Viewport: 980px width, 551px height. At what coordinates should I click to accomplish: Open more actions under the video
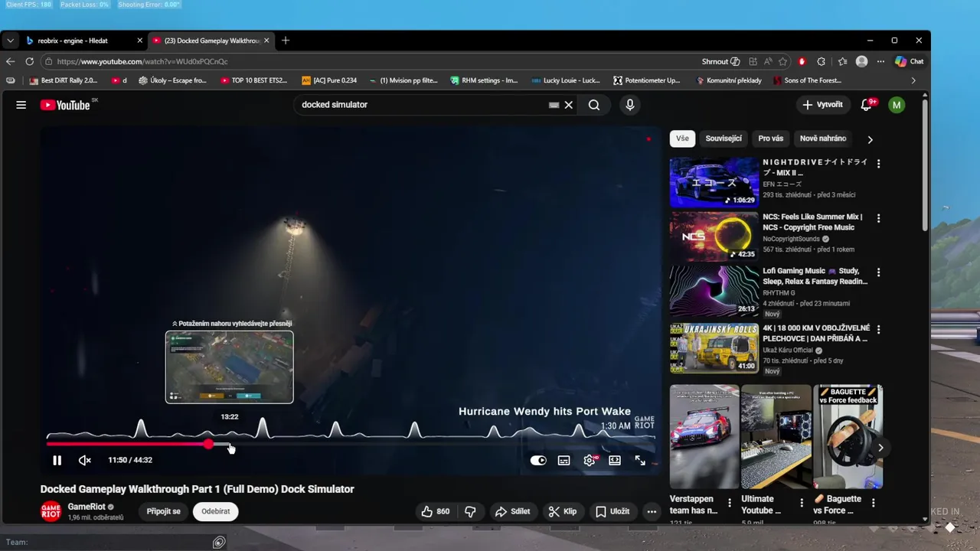pyautogui.click(x=652, y=511)
